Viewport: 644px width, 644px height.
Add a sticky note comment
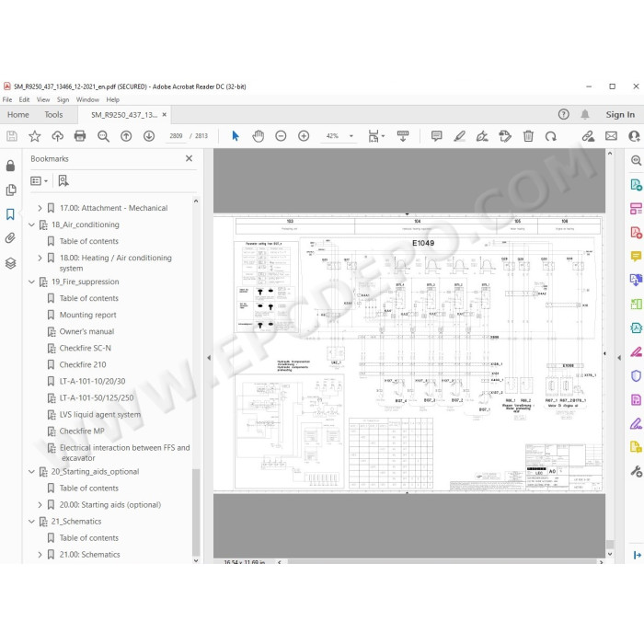tap(437, 136)
